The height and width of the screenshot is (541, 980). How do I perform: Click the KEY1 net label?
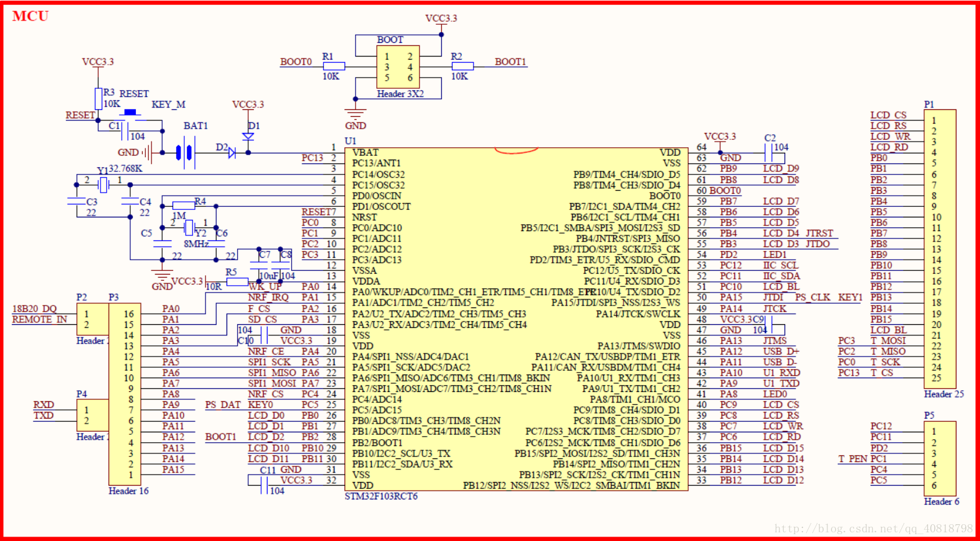pos(850,298)
